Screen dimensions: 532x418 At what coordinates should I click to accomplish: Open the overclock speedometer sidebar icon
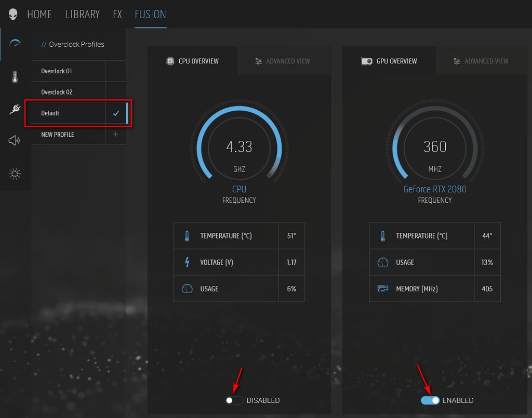pos(15,43)
